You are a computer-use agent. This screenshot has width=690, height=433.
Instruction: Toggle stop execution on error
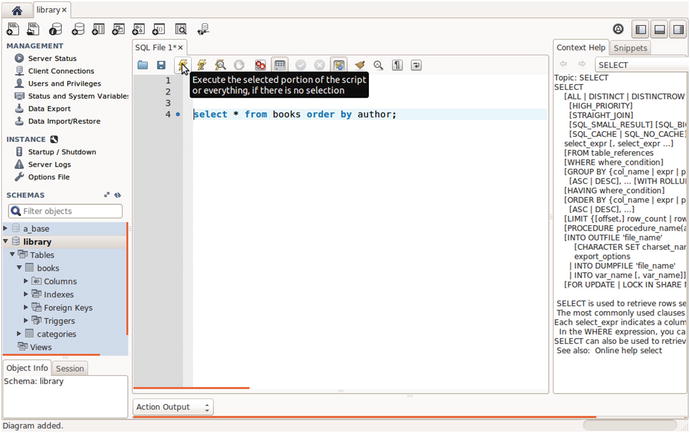[x=261, y=65]
